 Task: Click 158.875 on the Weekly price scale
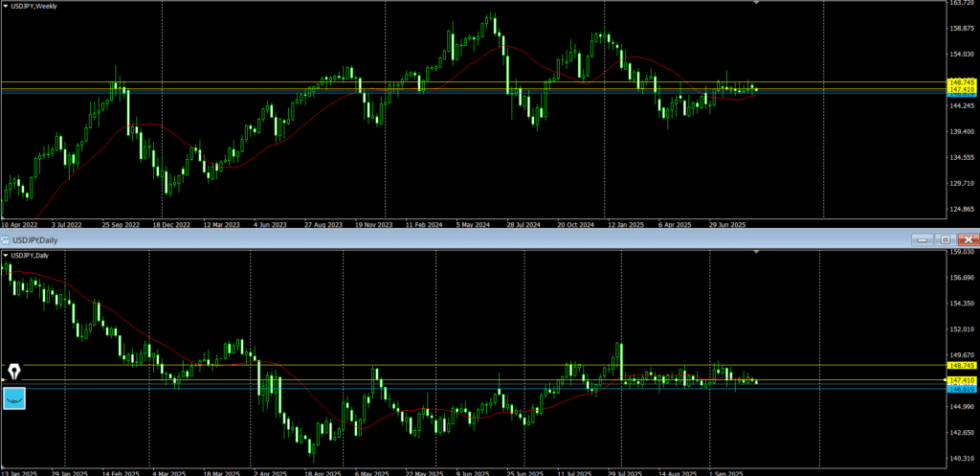(x=960, y=28)
